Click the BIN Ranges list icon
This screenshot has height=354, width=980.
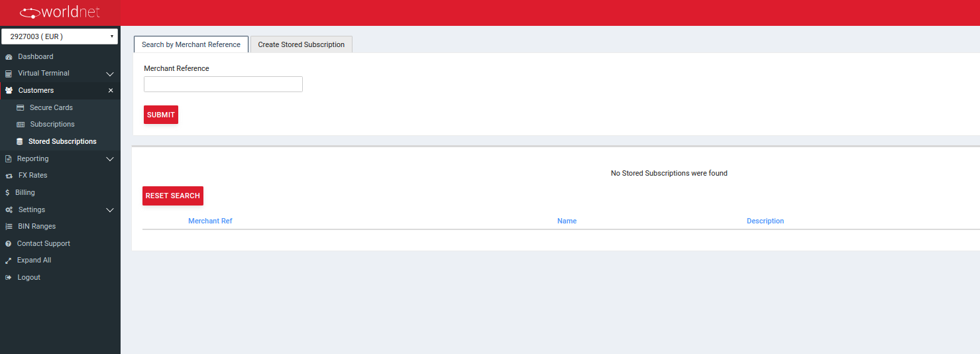tap(9, 227)
